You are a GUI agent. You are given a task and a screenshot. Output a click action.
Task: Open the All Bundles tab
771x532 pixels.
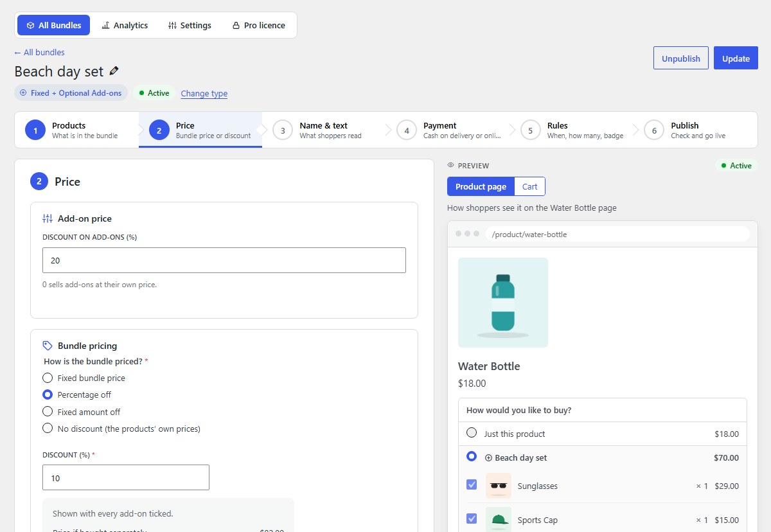(x=54, y=25)
